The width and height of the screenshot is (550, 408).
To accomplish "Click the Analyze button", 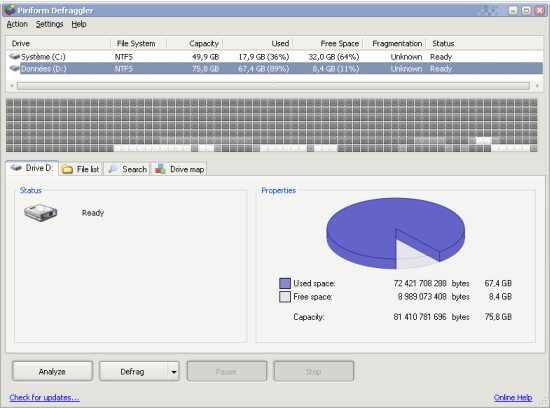I will [x=52, y=371].
